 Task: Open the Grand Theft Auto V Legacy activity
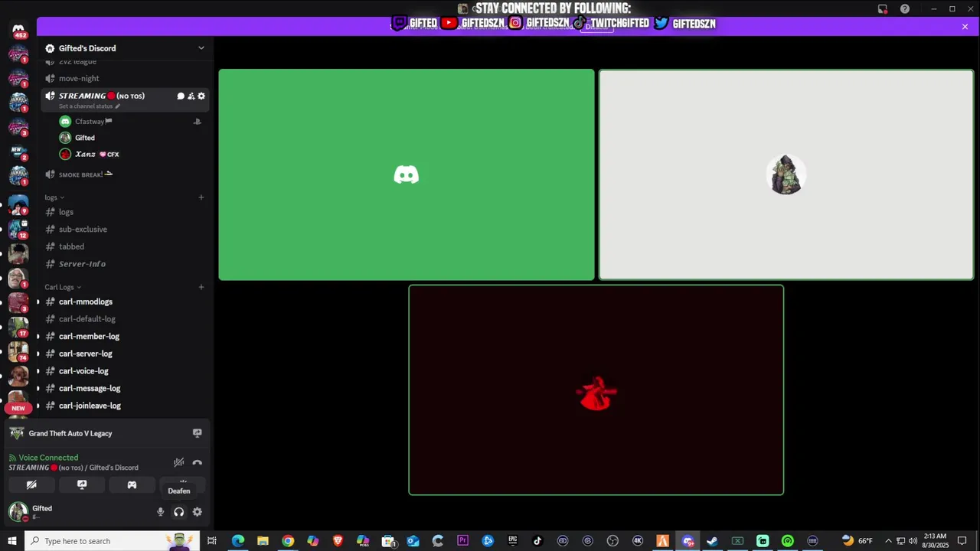coord(70,433)
